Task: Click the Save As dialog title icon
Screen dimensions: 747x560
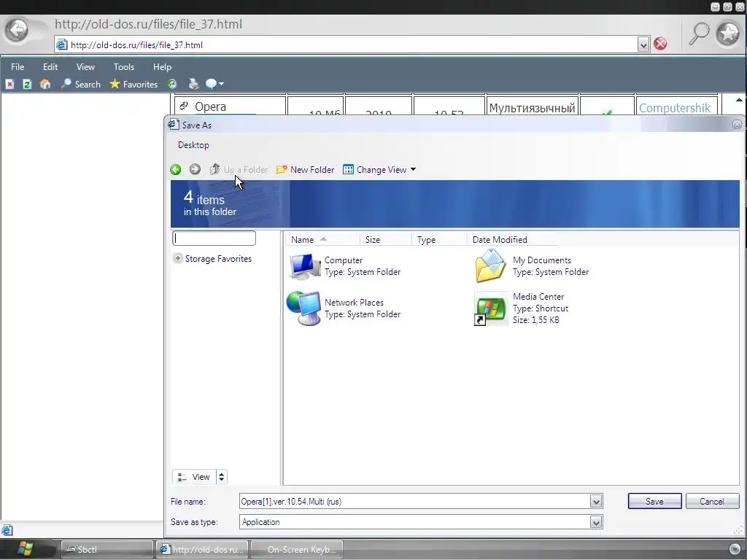Action: click(173, 125)
